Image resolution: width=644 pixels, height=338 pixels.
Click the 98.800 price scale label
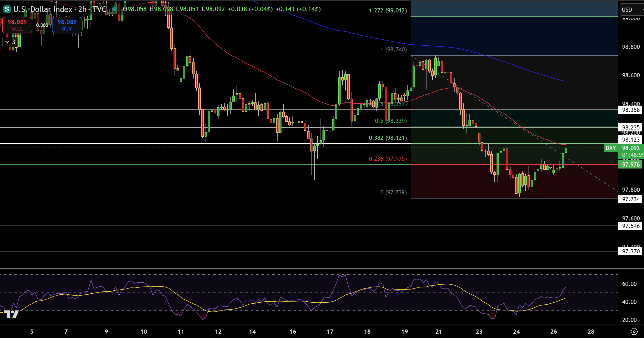631,47
